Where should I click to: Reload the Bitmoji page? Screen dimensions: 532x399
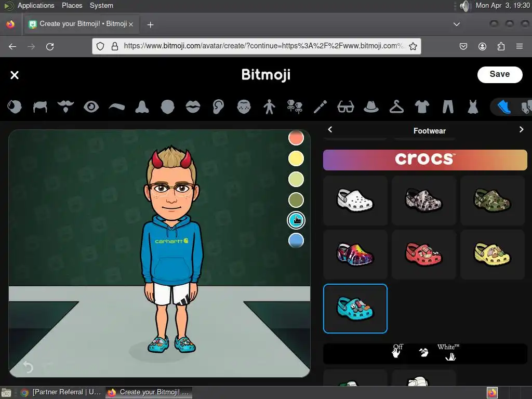tap(50, 46)
